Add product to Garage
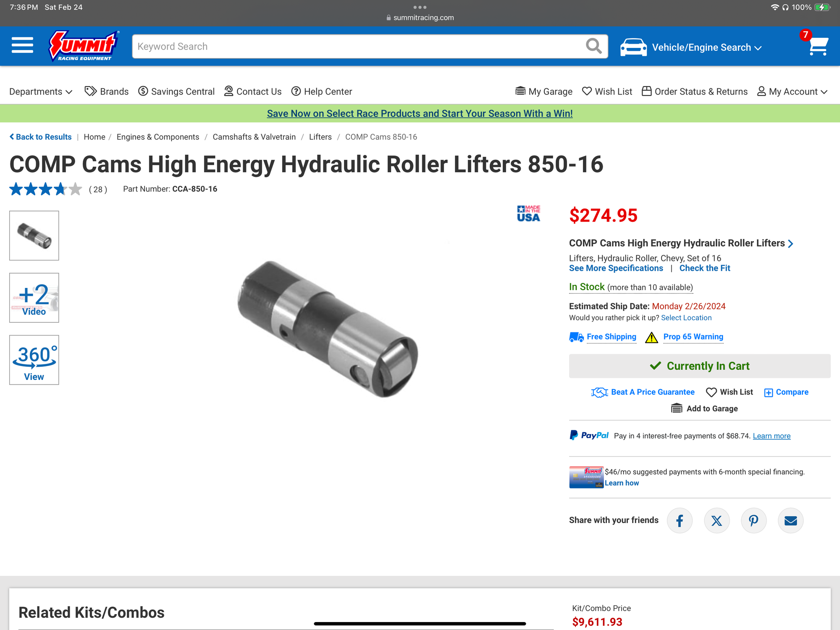The height and width of the screenshot is (630, 840). pyautogui.click(x=704, y=409)
